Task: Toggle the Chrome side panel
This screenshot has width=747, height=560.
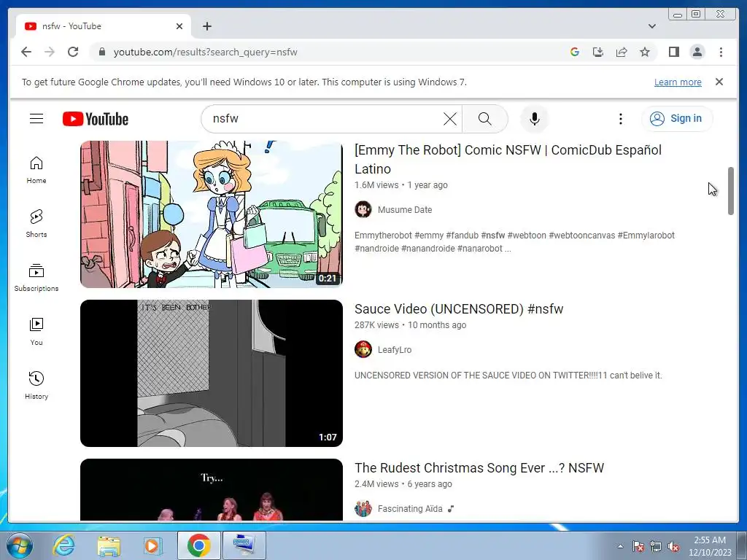Action: pos(673,52)
